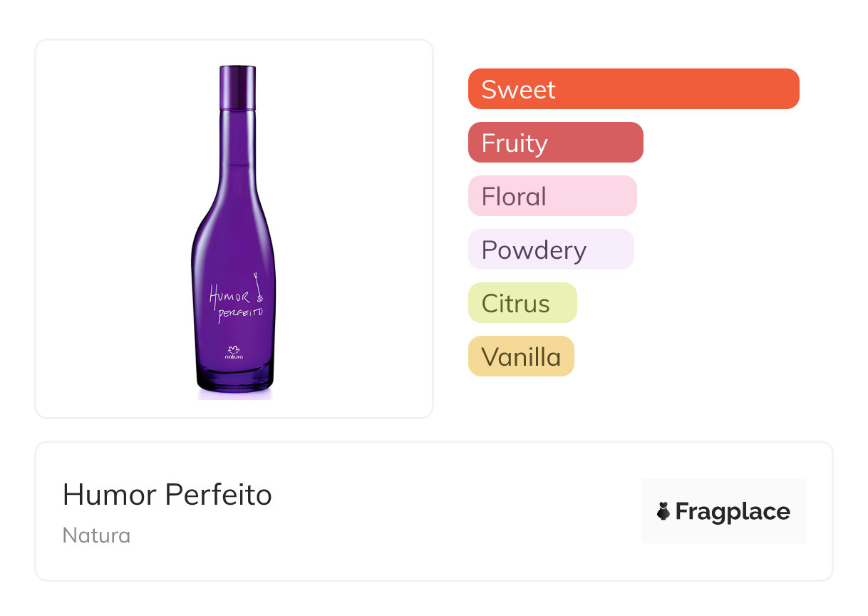The width and height of the screenshot is (868, 616).
Task: Click the purple bottle cap
Action: [237, 87]
